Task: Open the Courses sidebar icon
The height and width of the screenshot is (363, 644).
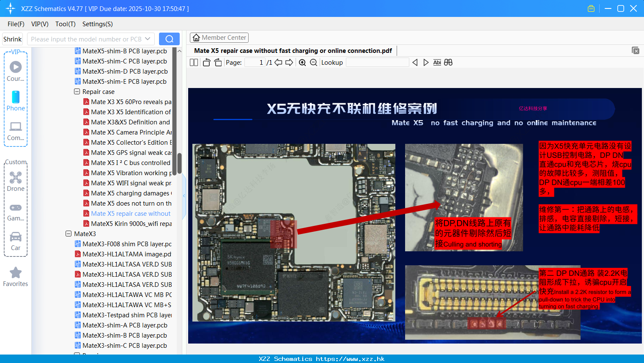Action: click(x=16, y=71)
